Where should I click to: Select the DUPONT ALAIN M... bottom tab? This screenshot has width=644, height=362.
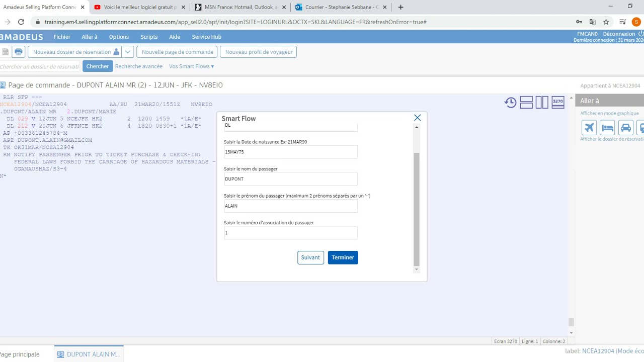pyautogui.click(x=89, y=354)
